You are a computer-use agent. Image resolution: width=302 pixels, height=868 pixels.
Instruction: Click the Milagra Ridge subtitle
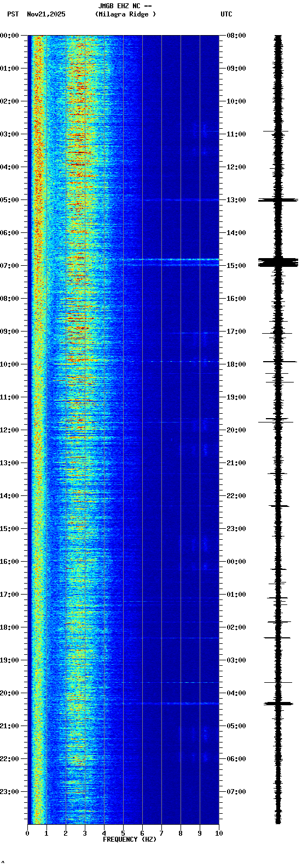point(125,14)
